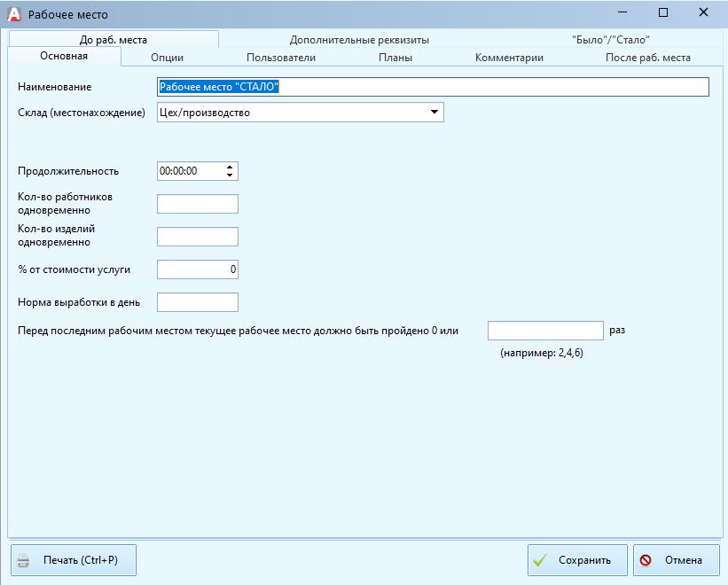Close the Рабочее место window

click(703, 12)
